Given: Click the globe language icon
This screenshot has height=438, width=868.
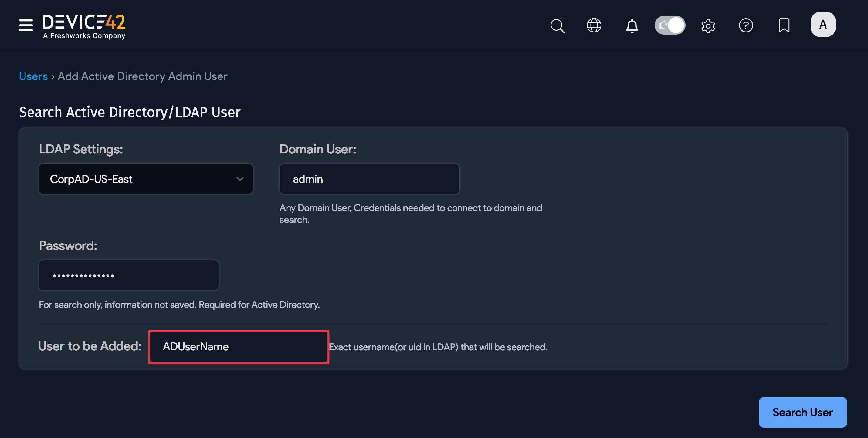Looking at the screenshot, I should (594, 25).
